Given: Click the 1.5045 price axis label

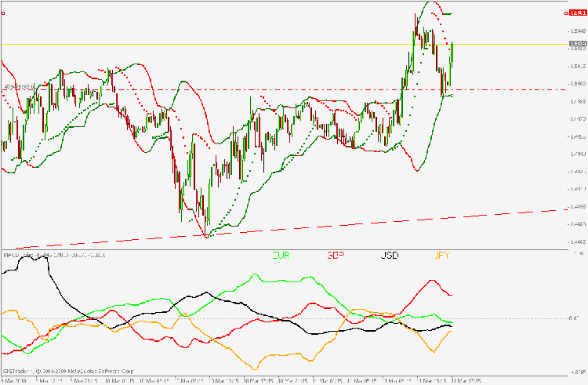Looking at the screenshot, I should click(x=578, y=31).
